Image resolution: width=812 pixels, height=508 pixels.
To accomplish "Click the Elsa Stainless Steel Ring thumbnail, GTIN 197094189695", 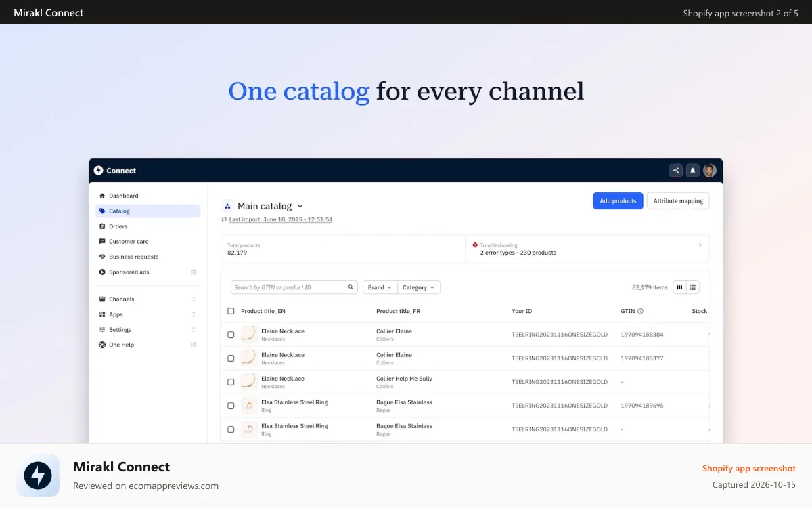I will (249, 406).
